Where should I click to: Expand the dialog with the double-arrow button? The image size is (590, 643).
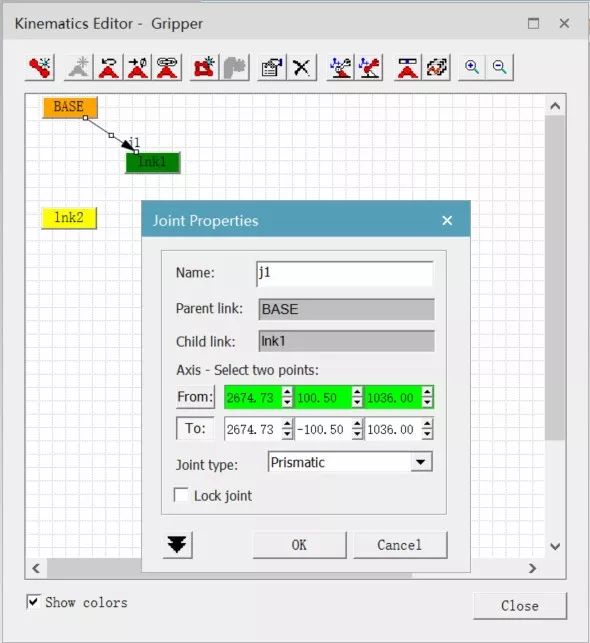(x=177, y=545)
